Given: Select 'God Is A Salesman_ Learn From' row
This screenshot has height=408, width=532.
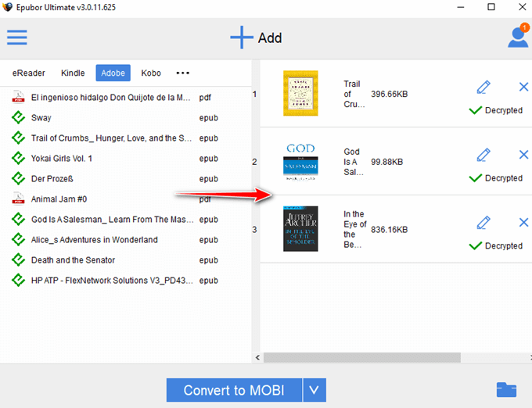Looking at the screenshot, I should pos(125,220).
